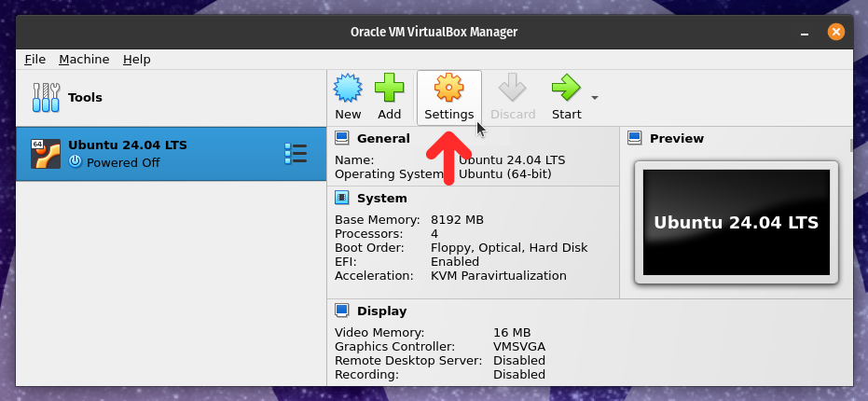Open the Machine menu
The height and width of the screenshot is (401, 868).
(84, 60)
